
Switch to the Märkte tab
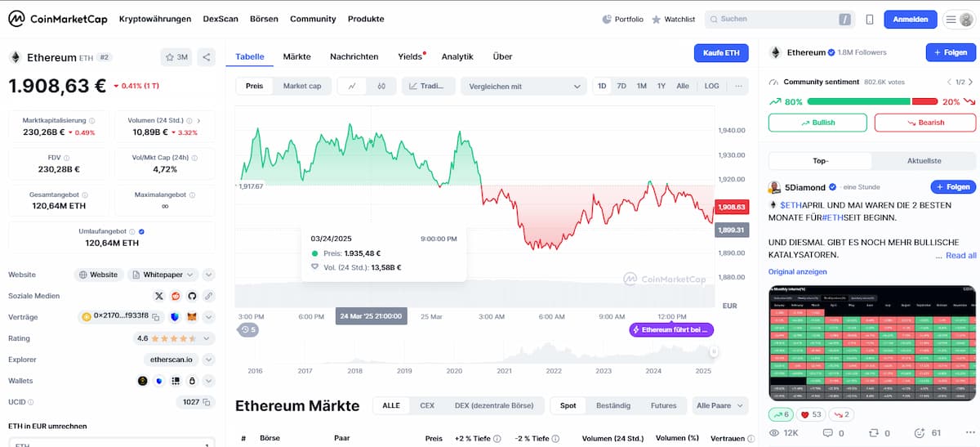[x=296, y=56]
